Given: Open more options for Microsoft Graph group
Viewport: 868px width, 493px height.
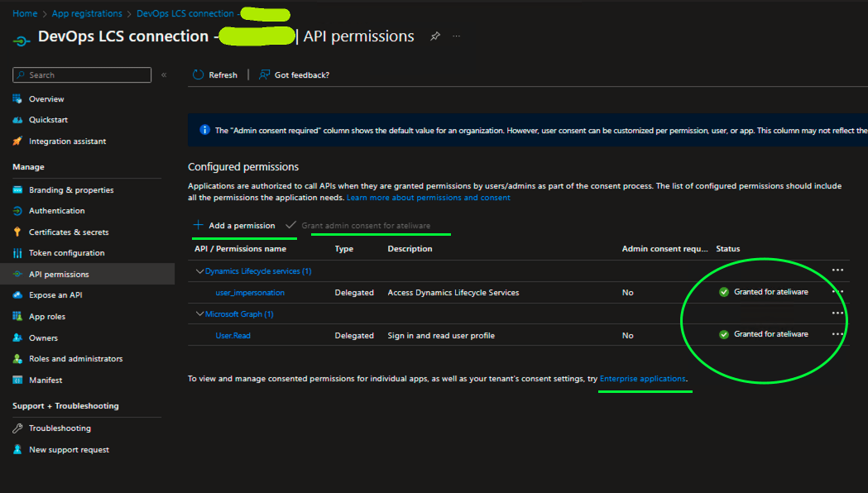Looking at the screenshot, I should tap(837, 314).
